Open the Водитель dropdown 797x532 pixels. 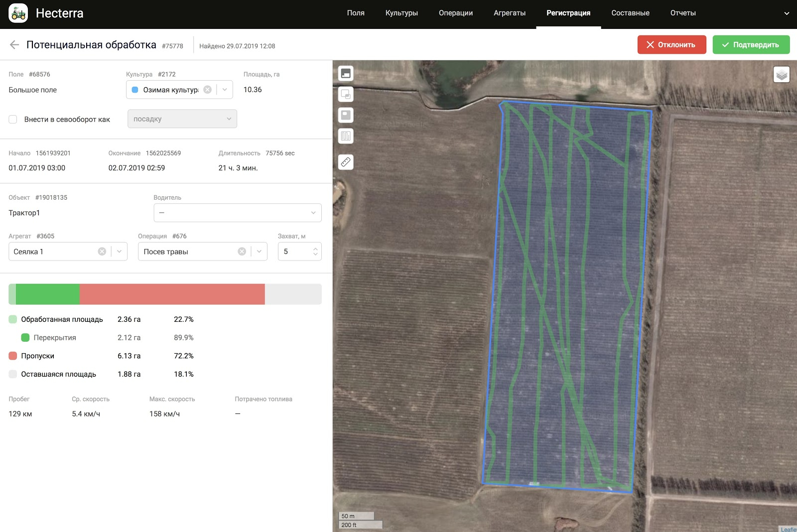pyautogui.click(x=237, y=213)
